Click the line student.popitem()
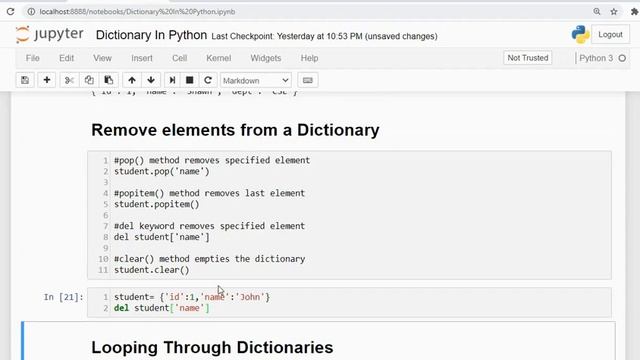The width and height of the screenshot is (640, 360). [x=157, y=204]
